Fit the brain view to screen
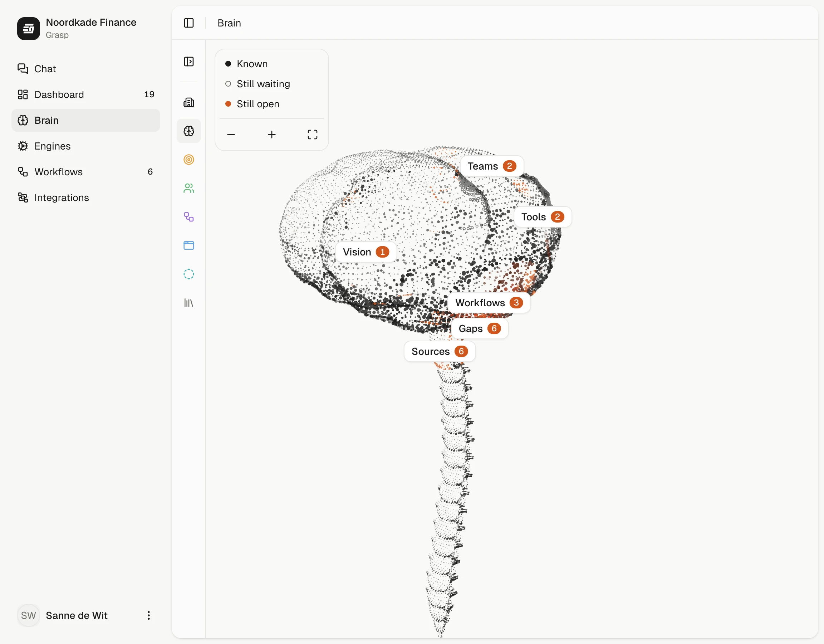The width and height of the screenshot is (824, 644). 312,135
